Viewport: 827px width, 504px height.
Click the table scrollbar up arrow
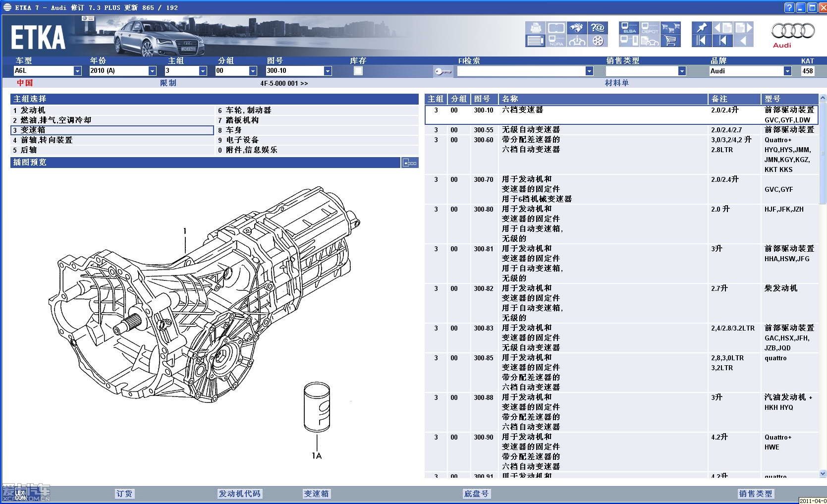point(823,98)
